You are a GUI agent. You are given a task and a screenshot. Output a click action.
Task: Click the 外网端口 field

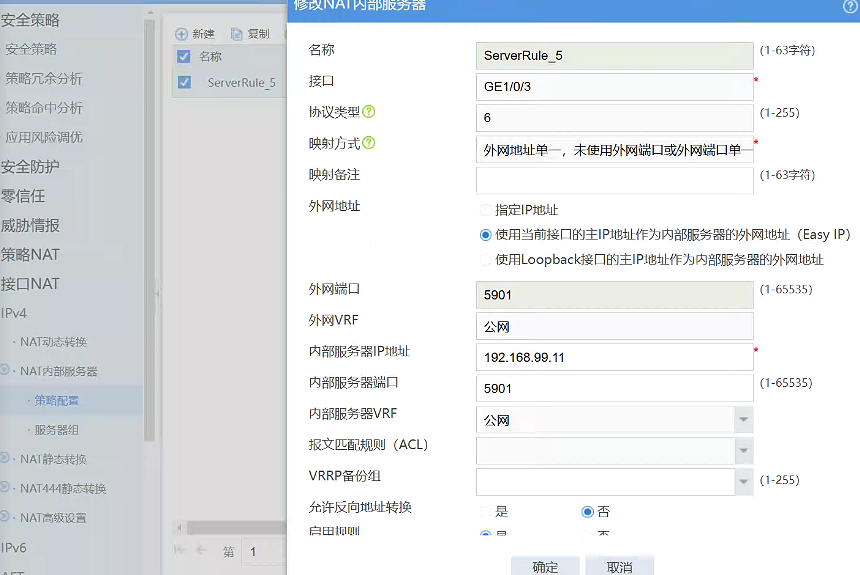614,295
